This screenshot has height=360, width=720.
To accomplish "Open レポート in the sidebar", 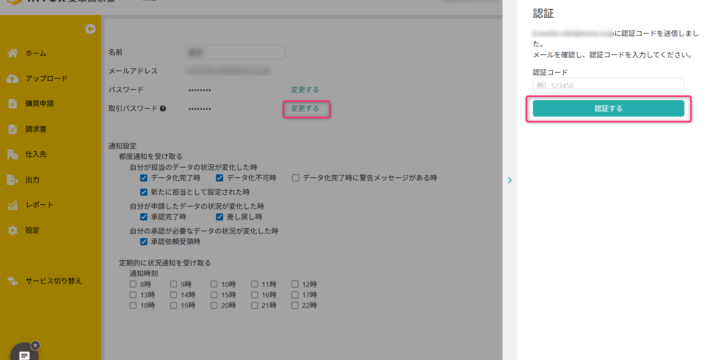I will tap(39, 205).
